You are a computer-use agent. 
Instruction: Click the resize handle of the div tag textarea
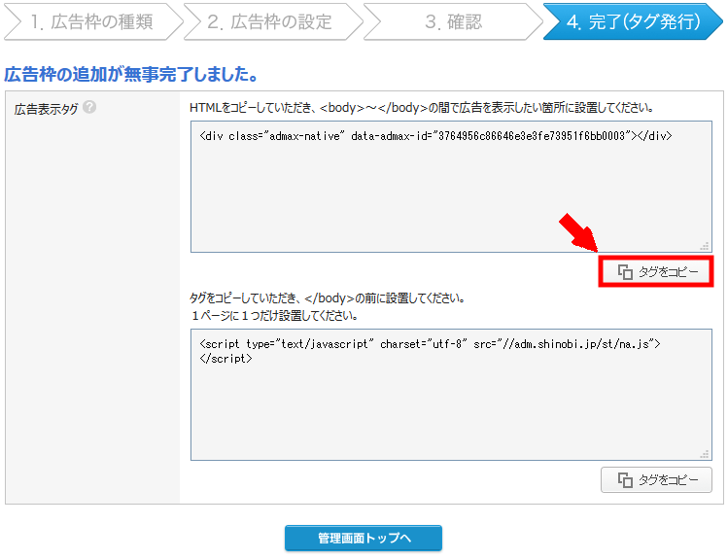(x=705, y=246)
